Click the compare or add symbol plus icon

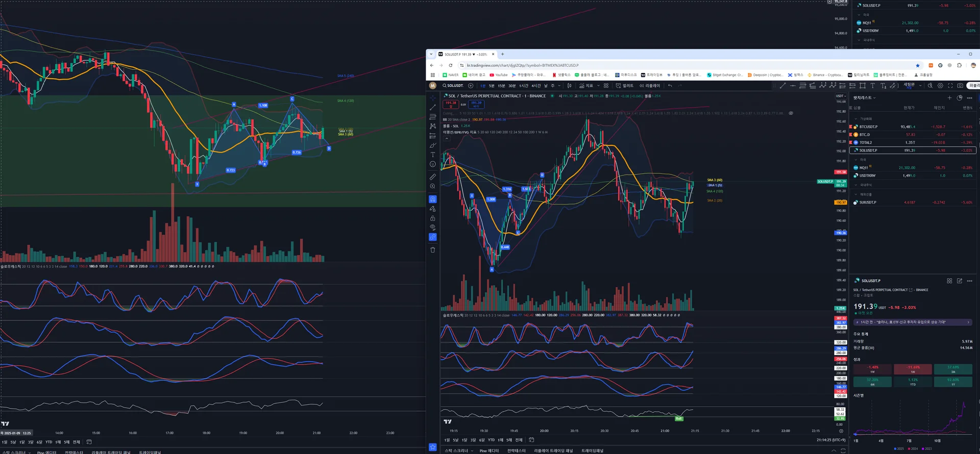click(471, 86)
